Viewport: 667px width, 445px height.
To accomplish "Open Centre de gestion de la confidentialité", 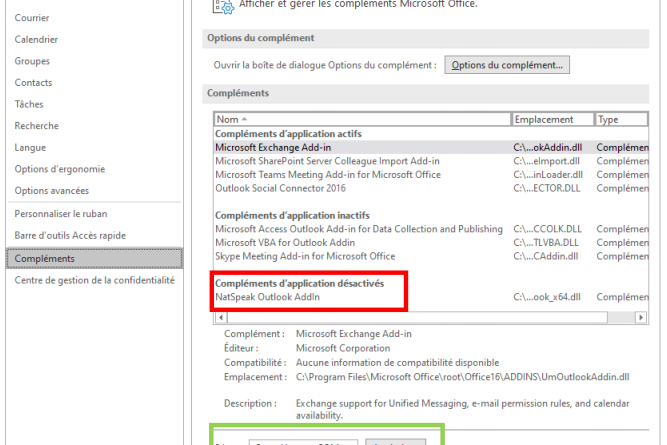I will [94, 280].
